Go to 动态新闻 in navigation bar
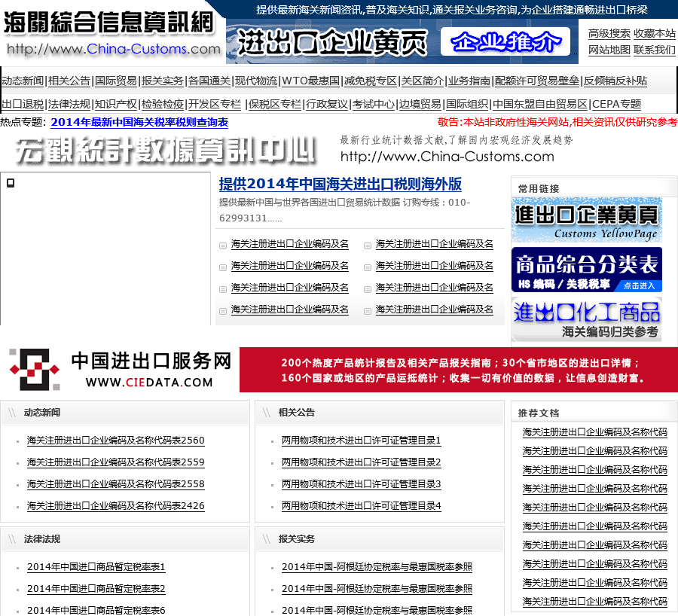 tap(23, 81)
